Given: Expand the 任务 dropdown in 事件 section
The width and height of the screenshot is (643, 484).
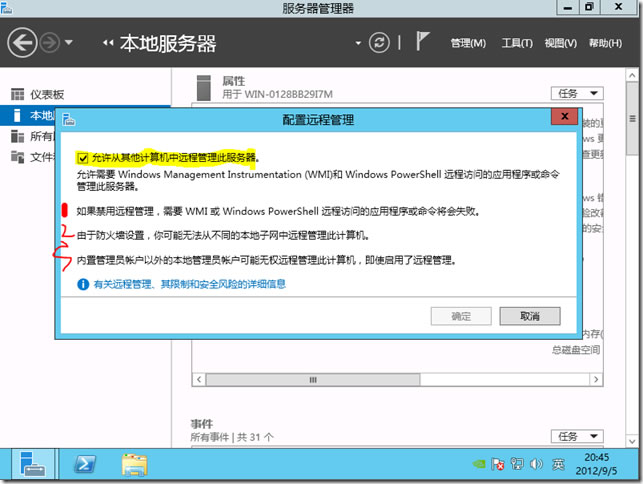Looking at the screenshot, I should pos(580,437).
